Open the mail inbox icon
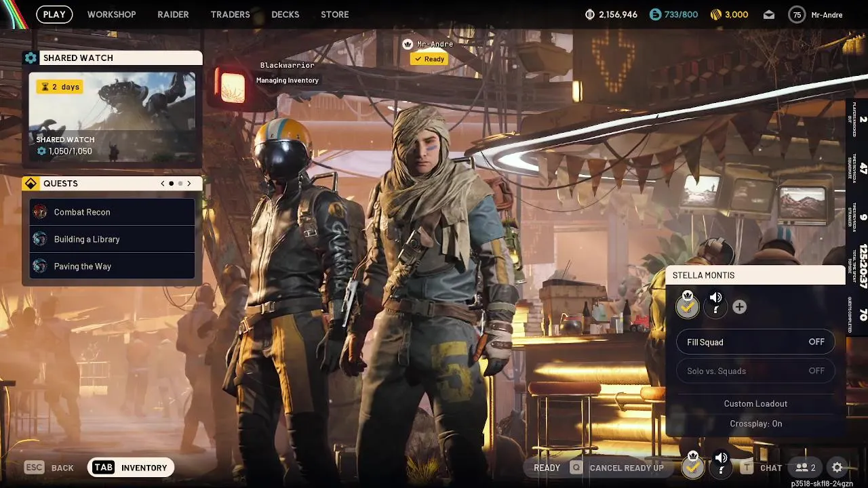Screen dimensions: 868x488 click(769, 14)
